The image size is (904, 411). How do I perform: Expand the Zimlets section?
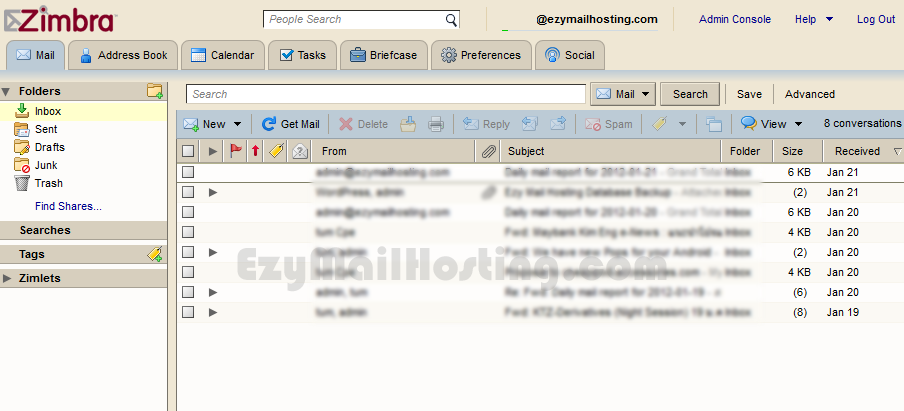[x=7, y=278]
